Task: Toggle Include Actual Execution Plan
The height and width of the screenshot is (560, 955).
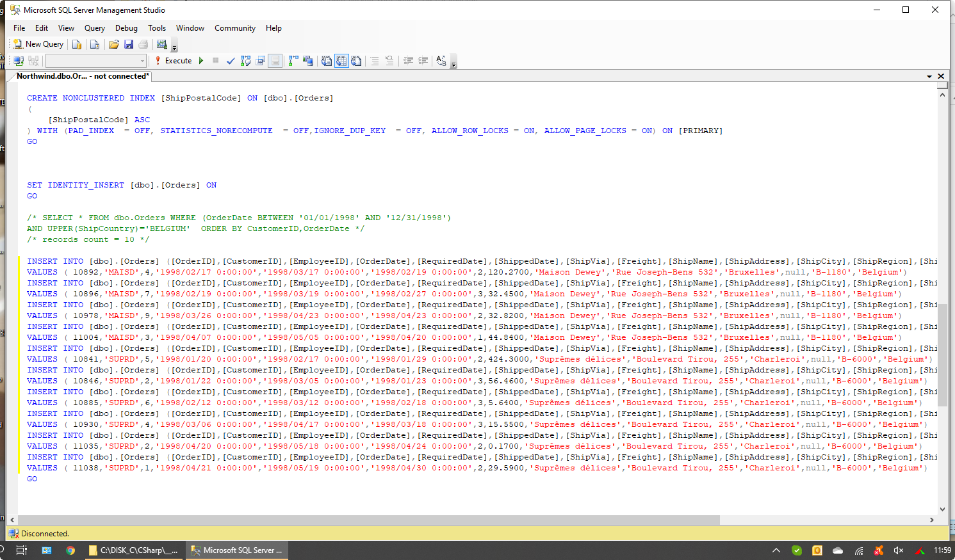Action: click(x=293, y=61)
